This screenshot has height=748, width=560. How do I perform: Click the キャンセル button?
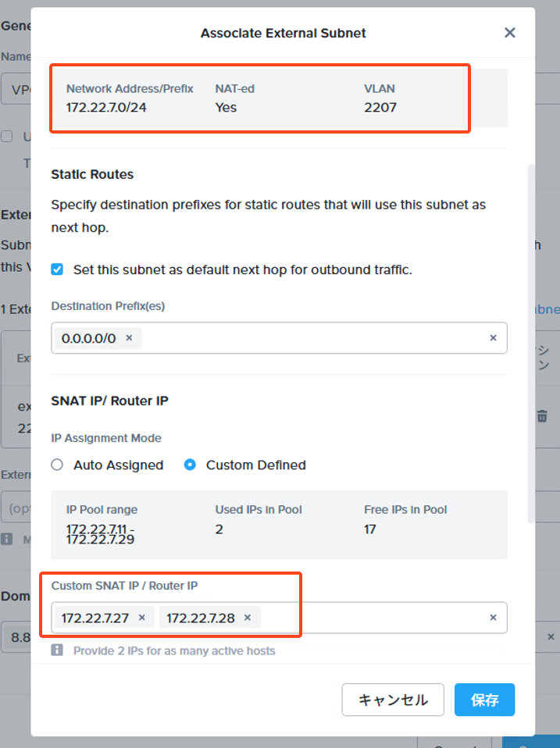[393, 700]
